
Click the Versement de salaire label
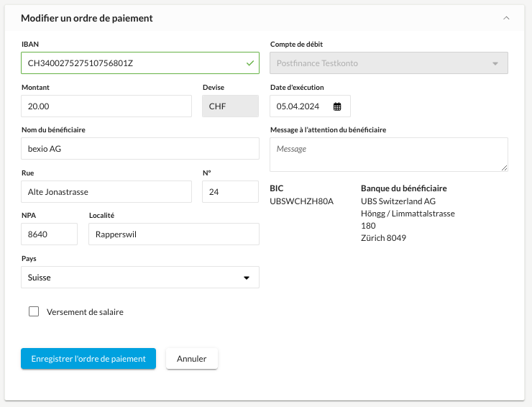85,311
